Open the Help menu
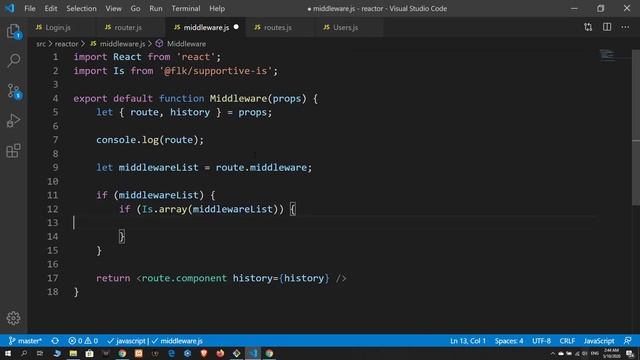Viewport: 640px width, 360px height. [217, 8]
